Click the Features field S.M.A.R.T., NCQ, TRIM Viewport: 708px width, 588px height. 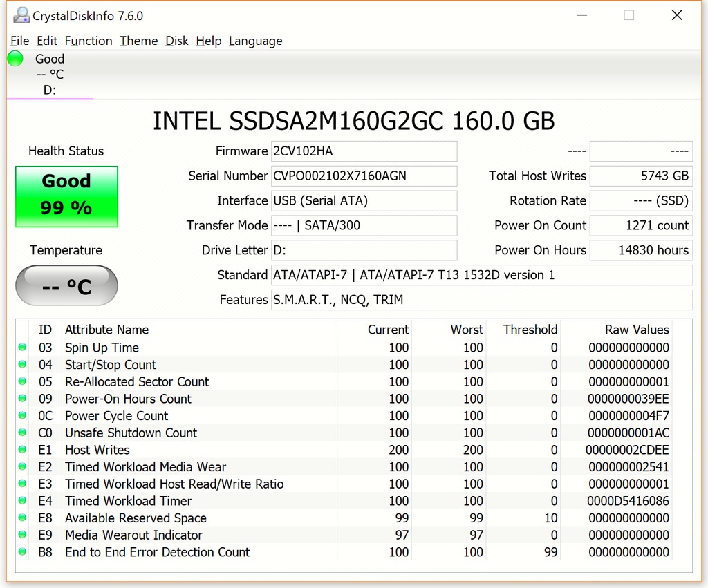(x=482, y=300)
